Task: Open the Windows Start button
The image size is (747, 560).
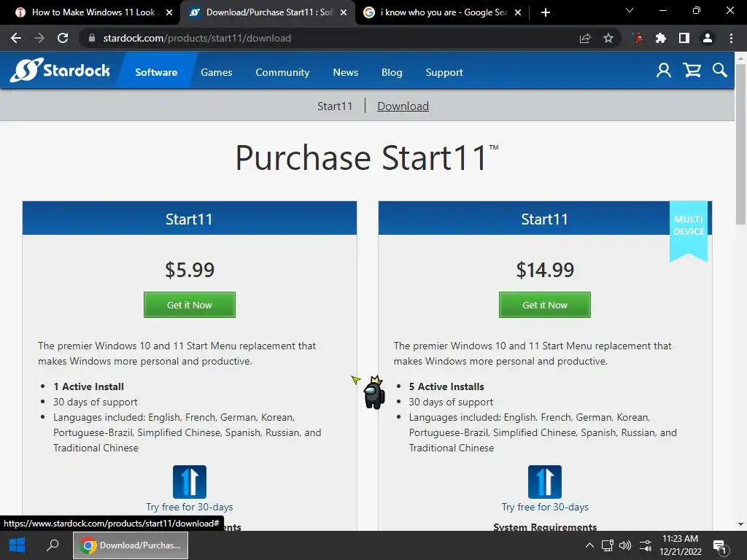Action: click(18, 545)
